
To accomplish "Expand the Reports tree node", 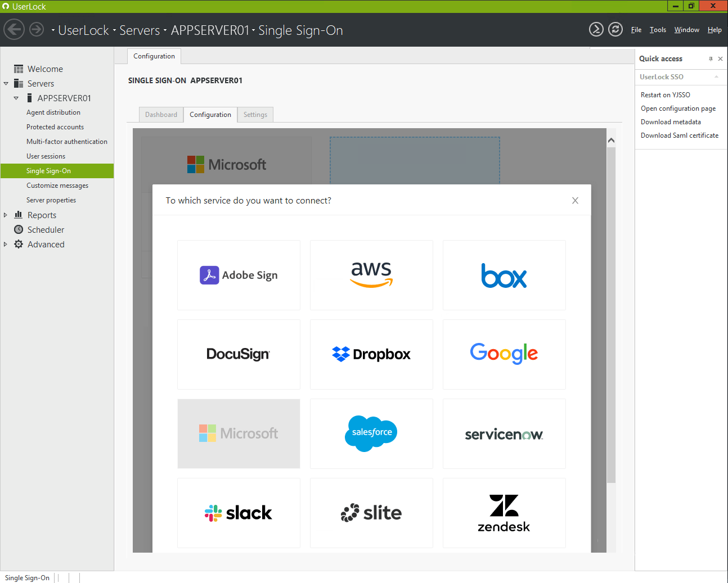I will [6, 215].
